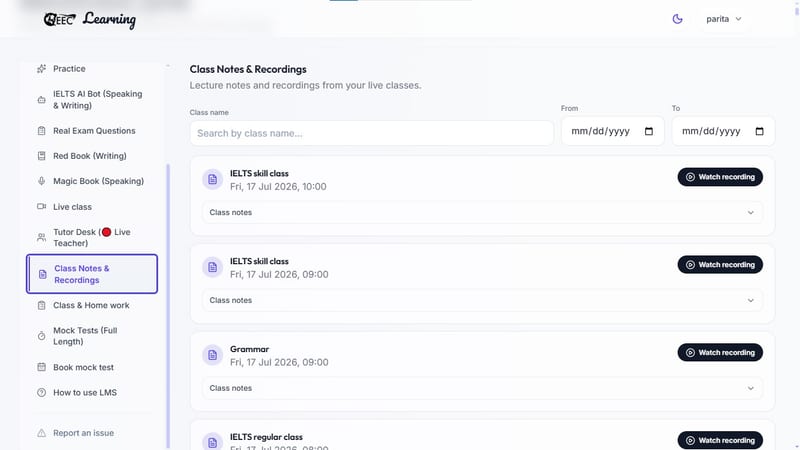The width and height of the screenshot is (800, 450).
Task: Watch recording for Grammar class
Action: [720, 353]
